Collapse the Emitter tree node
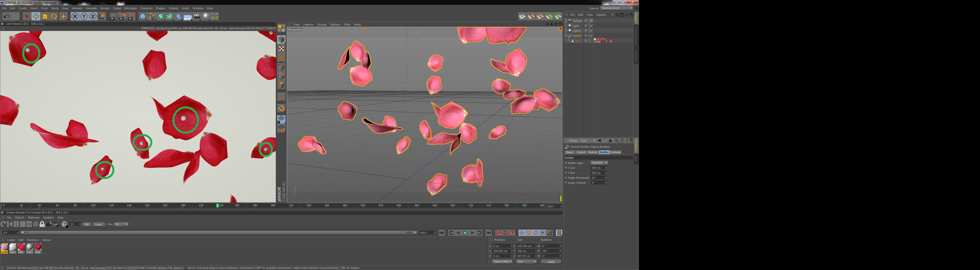Viewport: 980px width, 270px height. pyautogui.click(x=566, y=35)
